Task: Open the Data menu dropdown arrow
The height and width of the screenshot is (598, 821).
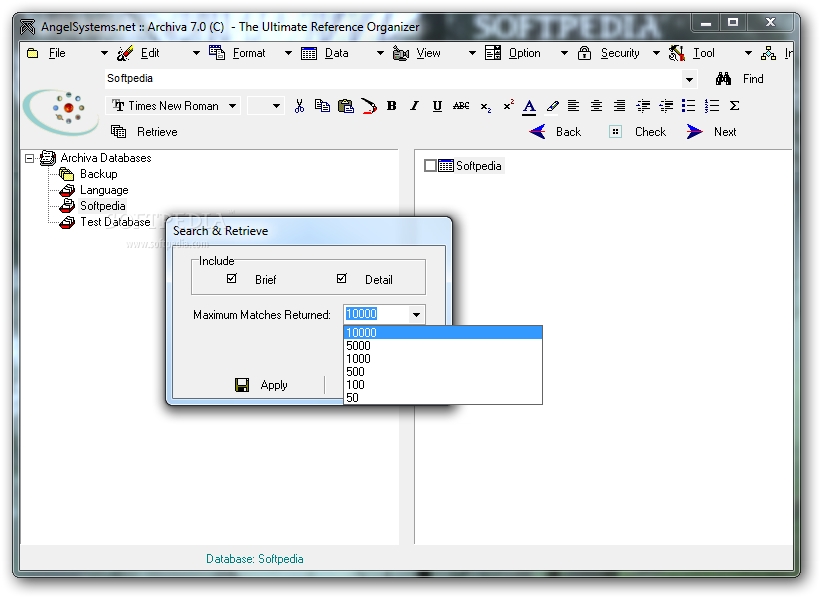Action: pos(380,53)
